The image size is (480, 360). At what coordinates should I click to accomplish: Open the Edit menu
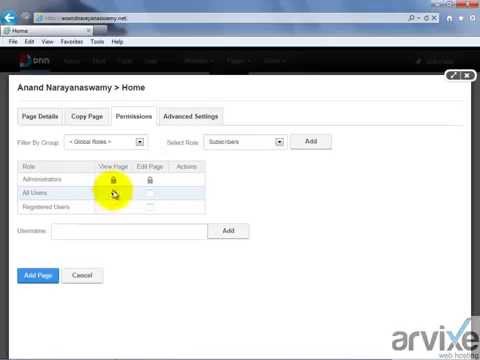point(29,42)
